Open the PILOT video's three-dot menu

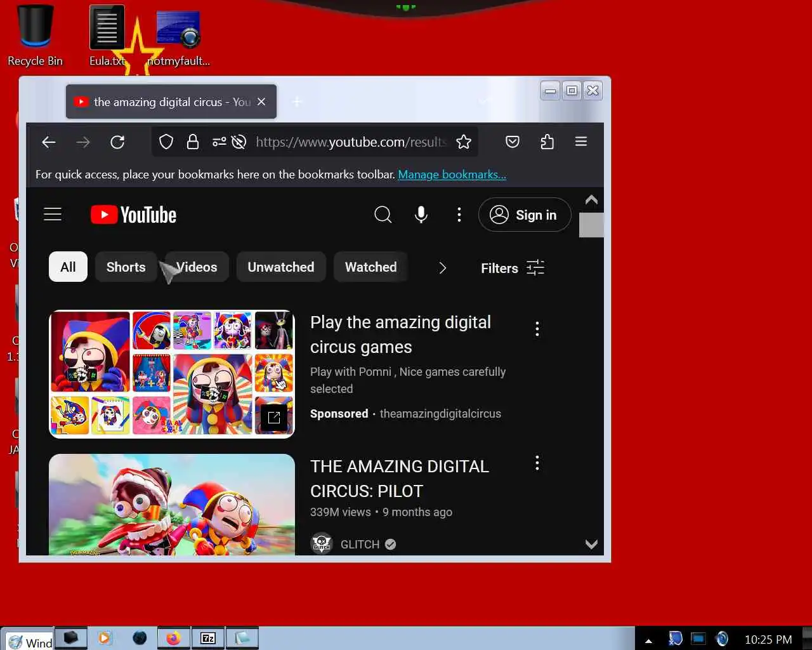tap(537, 463)
